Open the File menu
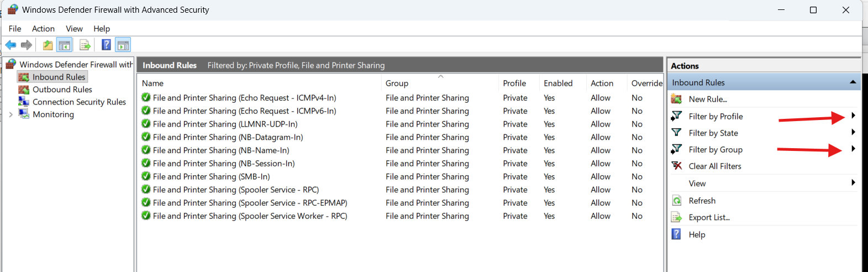Image resolution: width=868 pixels, height=272 pixels. pyautogui.click(x=15, y=29)
